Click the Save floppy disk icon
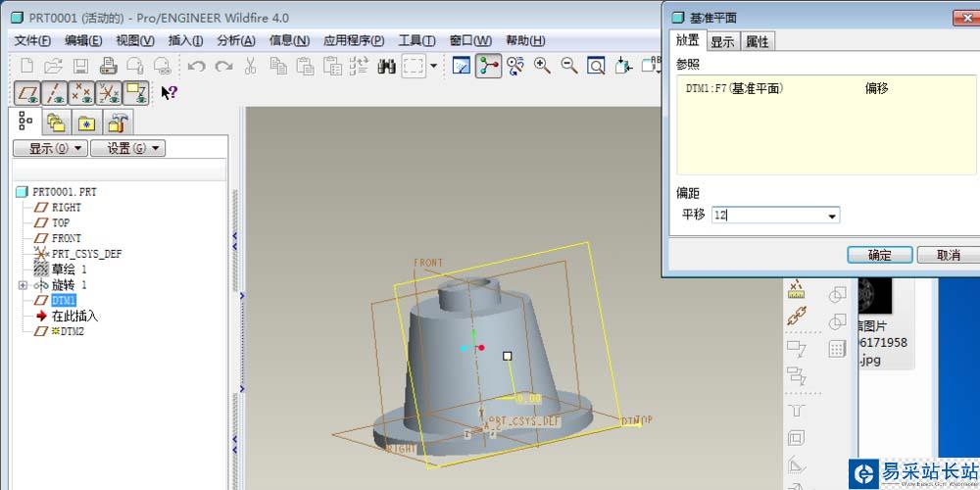980x490 pixels. click(81, 66)
